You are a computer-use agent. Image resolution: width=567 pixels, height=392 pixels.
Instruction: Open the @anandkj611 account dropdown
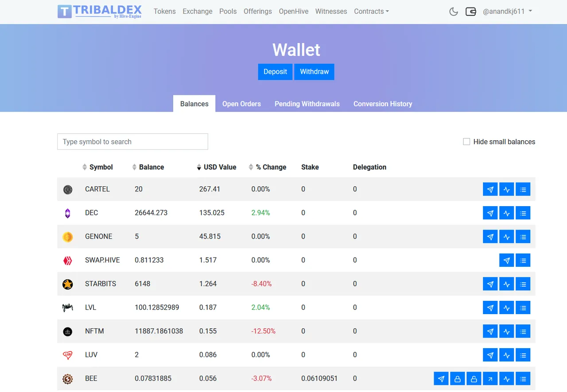(507, 12)
